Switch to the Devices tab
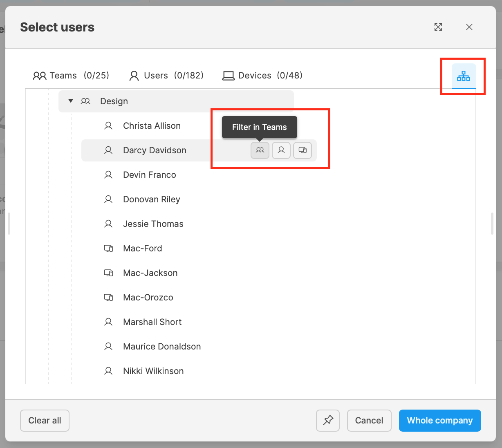502x448 pixels. (262, 76)
